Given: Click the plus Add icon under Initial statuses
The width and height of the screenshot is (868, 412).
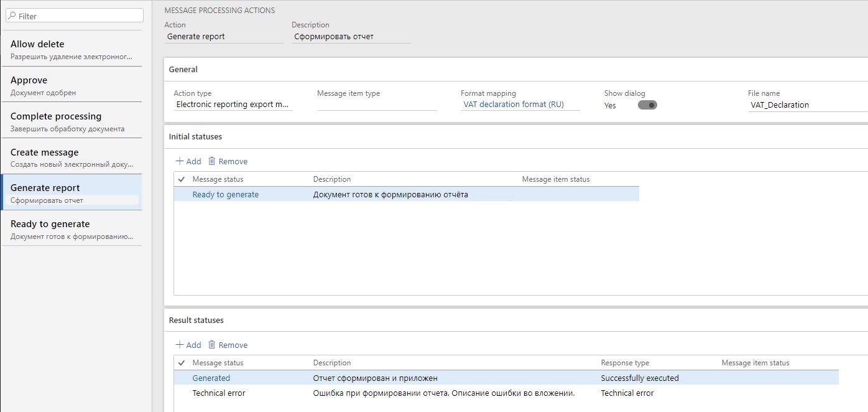Looking at the screenshot, I should pyautogui.click(x=180, y=161).
